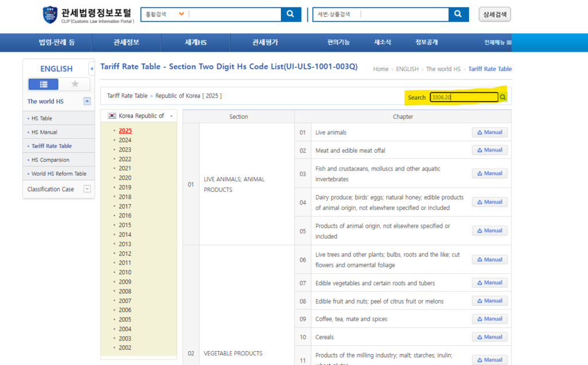Click the 상세검색 advanced search button
Image resolution: width=588 pixels, height=365 pixels.
point(494,14)
